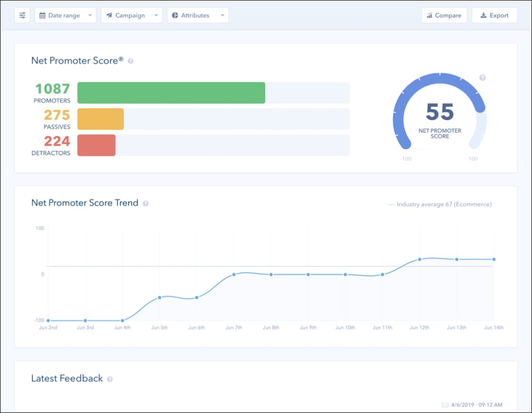
Task: Click help icon beside Net Promoter Score title
Action: tap(131, 61)
